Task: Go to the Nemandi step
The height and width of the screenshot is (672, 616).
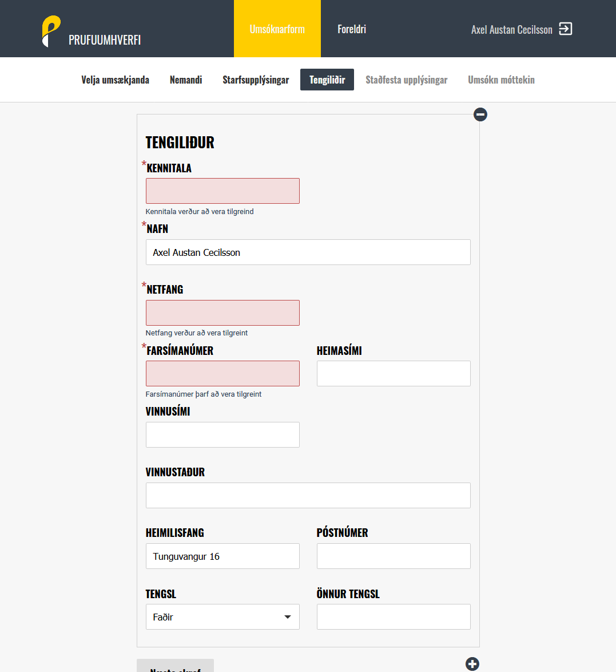Action: 186,80
